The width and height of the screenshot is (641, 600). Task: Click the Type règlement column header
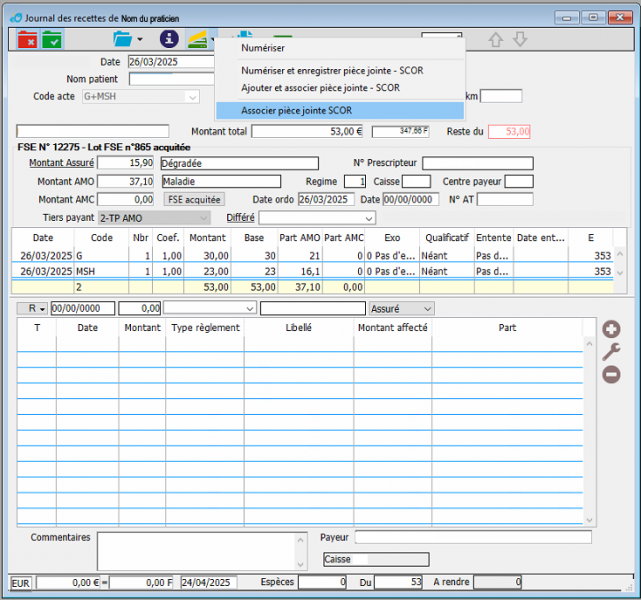pos(205,328)
